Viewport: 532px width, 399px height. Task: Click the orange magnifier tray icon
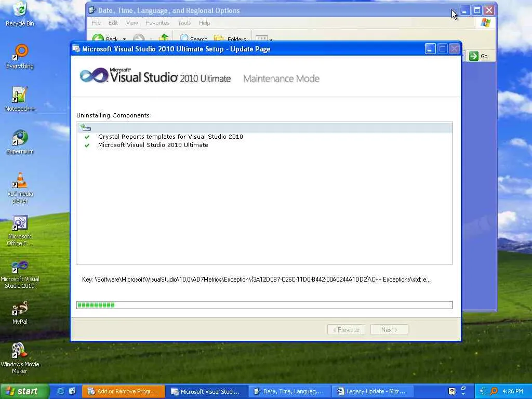494,391
